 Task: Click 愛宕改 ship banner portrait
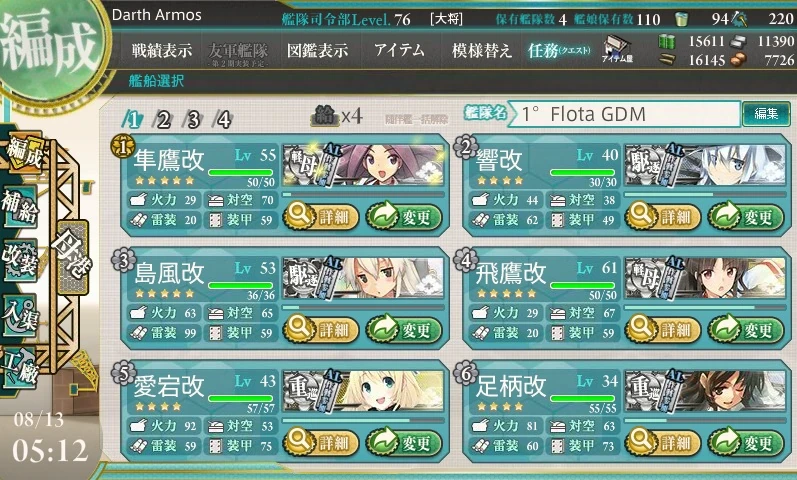click(x=363, y=391)
